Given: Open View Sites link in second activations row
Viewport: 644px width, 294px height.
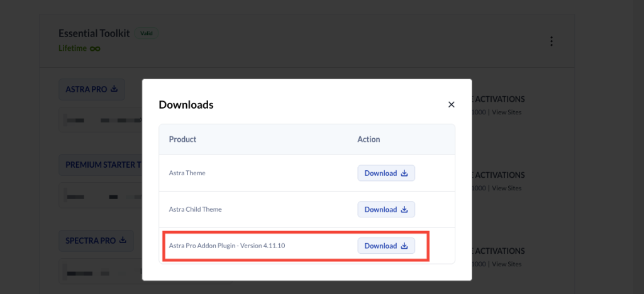Looking at the screenshot, I should tap(506, 188).
